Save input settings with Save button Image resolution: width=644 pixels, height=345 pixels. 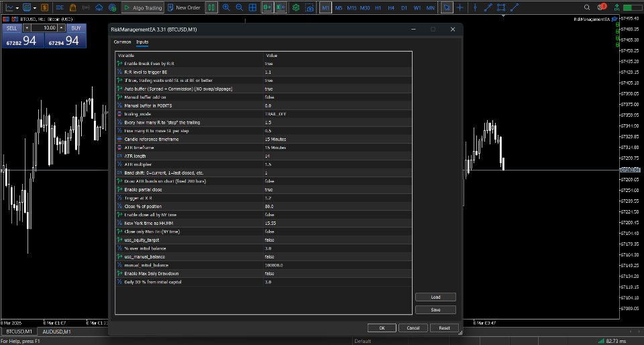[435, 309]
